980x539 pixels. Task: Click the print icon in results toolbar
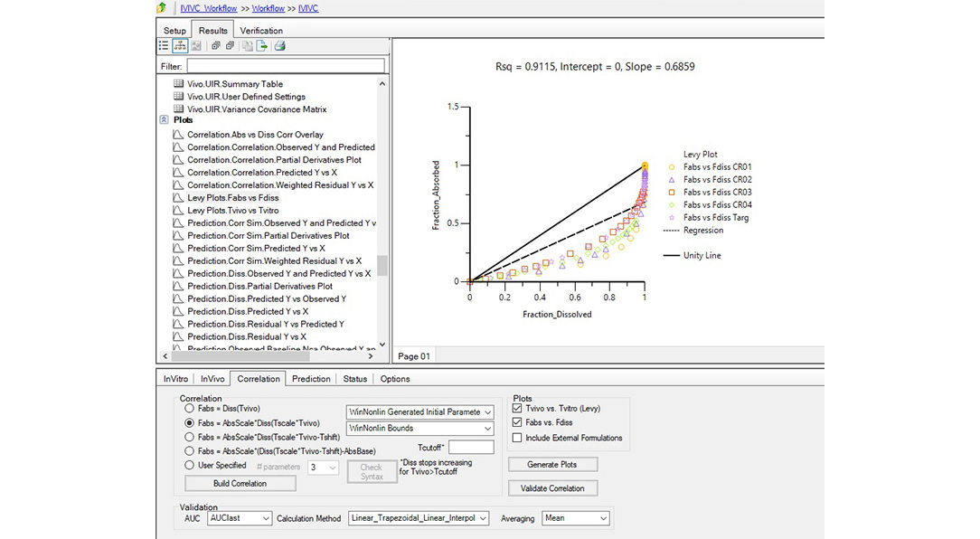(280, 45)
